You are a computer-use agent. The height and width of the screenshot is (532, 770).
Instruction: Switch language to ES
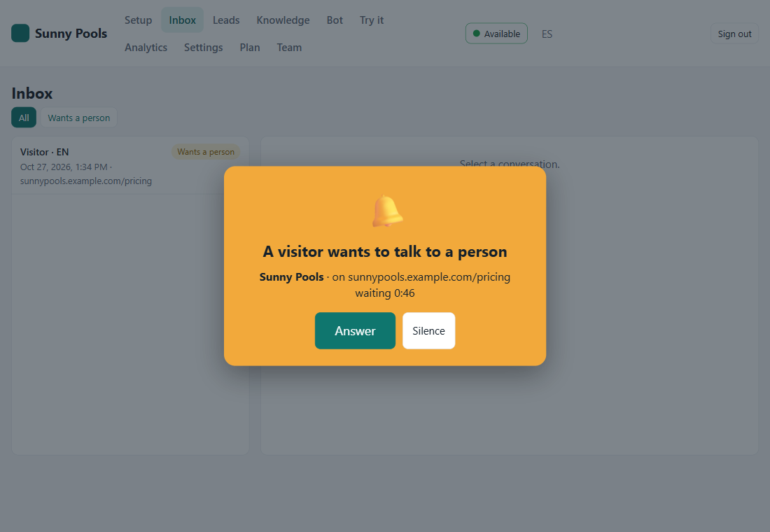(547, 34)
